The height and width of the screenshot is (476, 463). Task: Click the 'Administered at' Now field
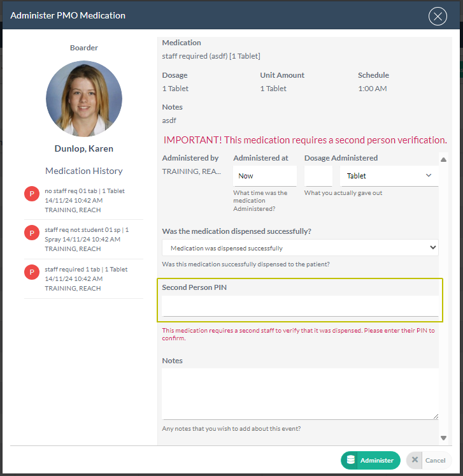pyautogui.click(x=264, y=176)
